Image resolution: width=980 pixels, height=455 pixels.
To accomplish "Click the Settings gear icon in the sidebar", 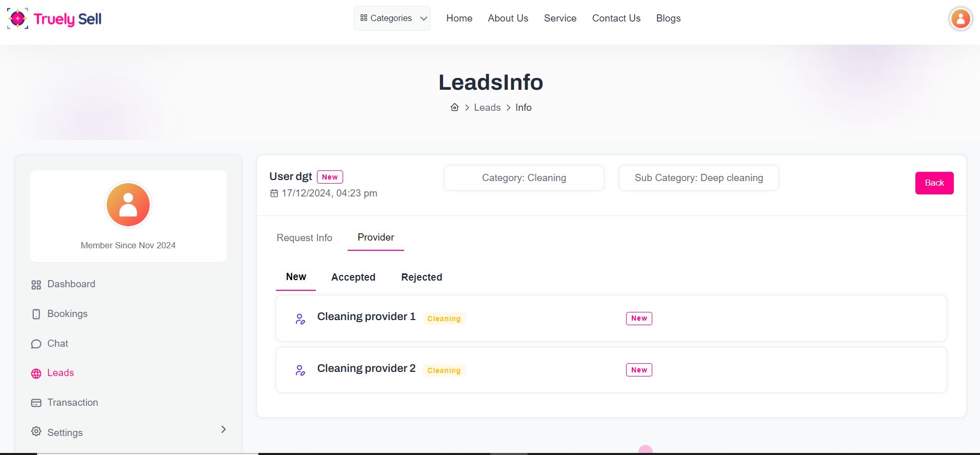I will point(36,431).
